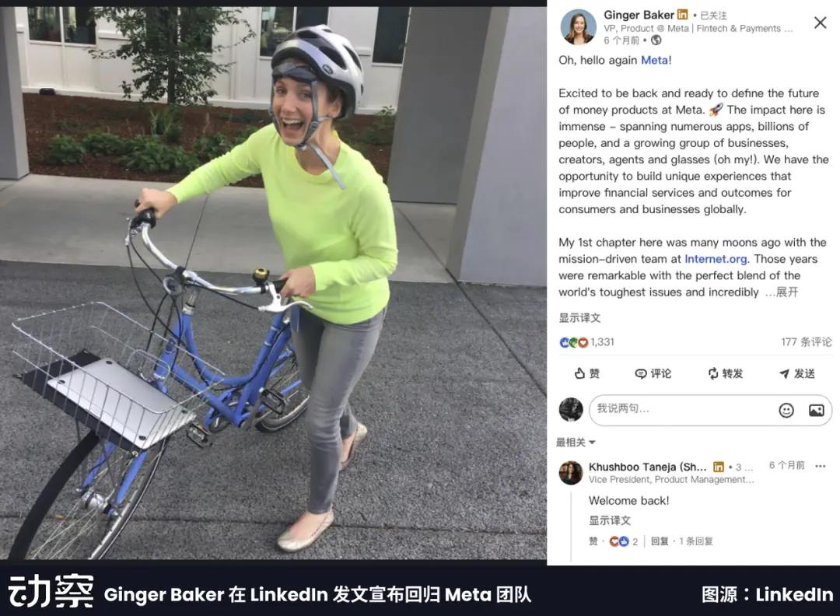Reply to Khushboo's comment with 回复
Viewport: 840px width, 616px height.
click(660, 541)
